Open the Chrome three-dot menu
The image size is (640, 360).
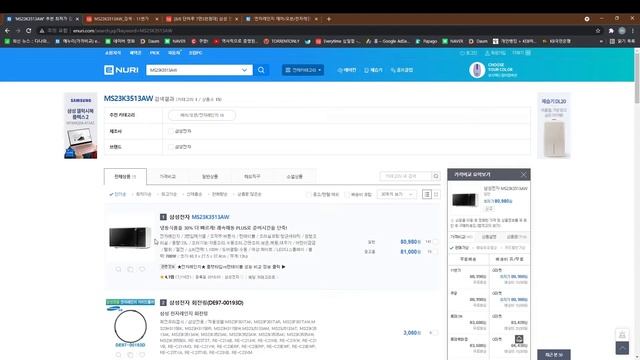coord(633,31)
